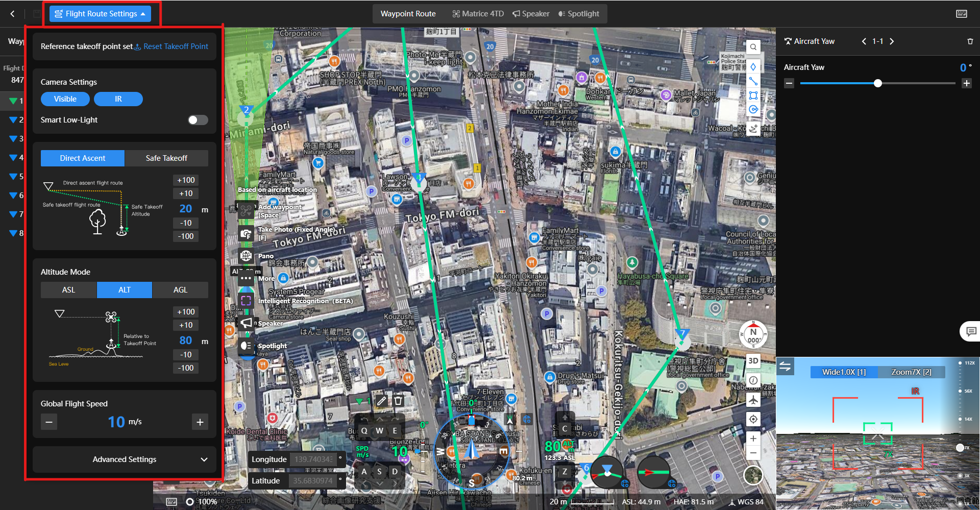Screen dimensions: 980x510
Task: Click the compass north indicator
Action: [x=753, y=335]
